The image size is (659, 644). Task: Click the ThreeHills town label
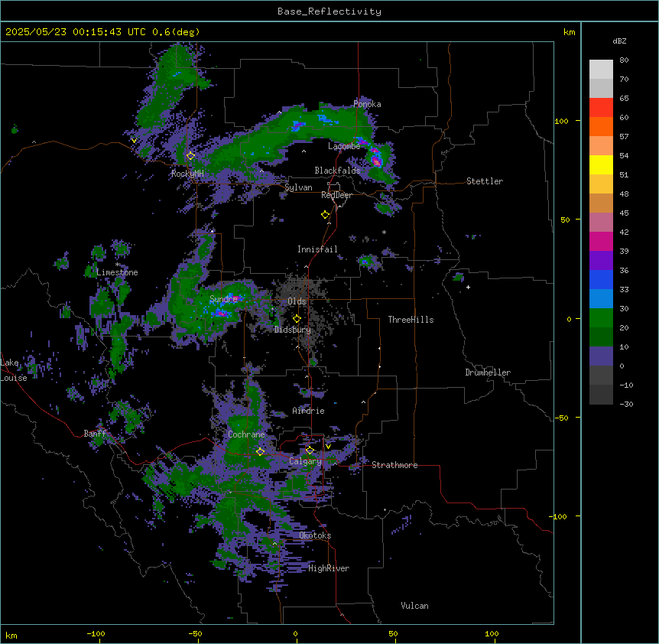(x=411, y=320)
